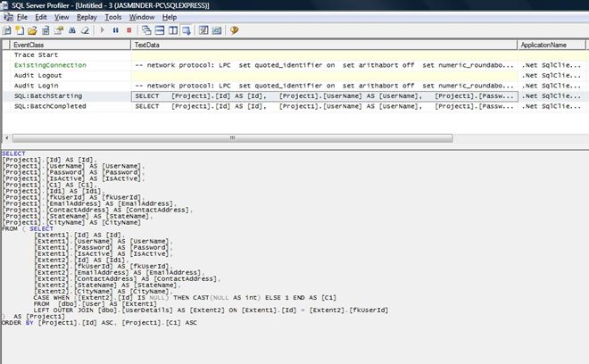Click the LEFT OUTER JOIN line

pyautogui.click(x=211, y=310)
